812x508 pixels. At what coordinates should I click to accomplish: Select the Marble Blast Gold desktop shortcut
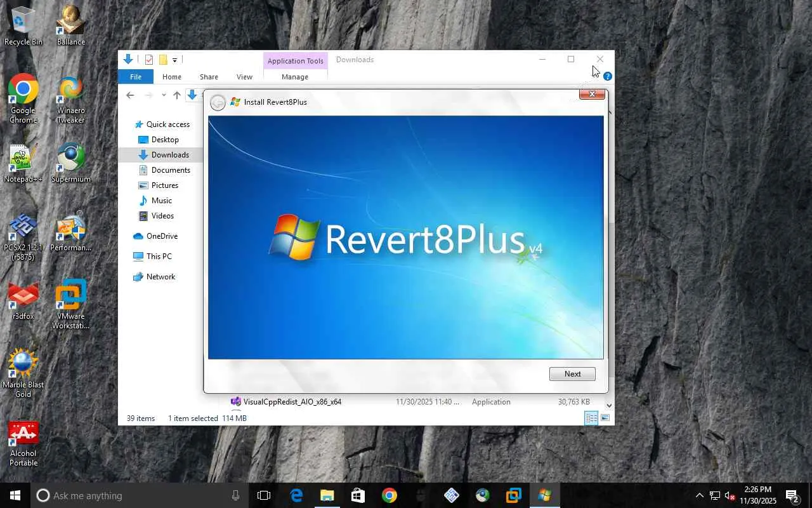(23, 374)
